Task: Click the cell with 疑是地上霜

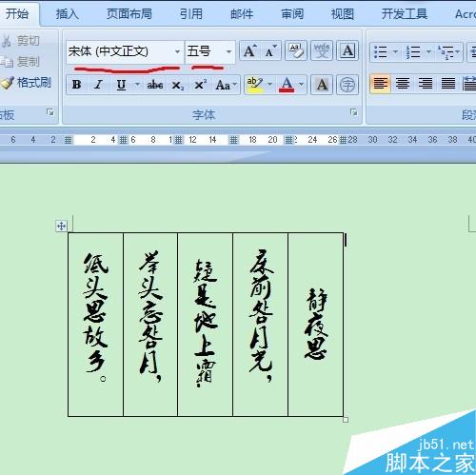Action: click(206, 325)
